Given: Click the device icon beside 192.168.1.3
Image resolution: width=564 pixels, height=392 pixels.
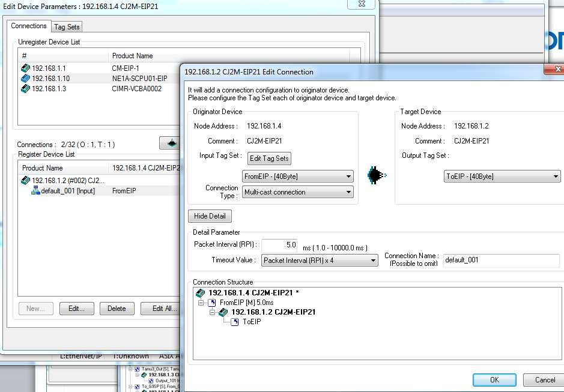Looking at the screenshot, I should click(25, 88).
